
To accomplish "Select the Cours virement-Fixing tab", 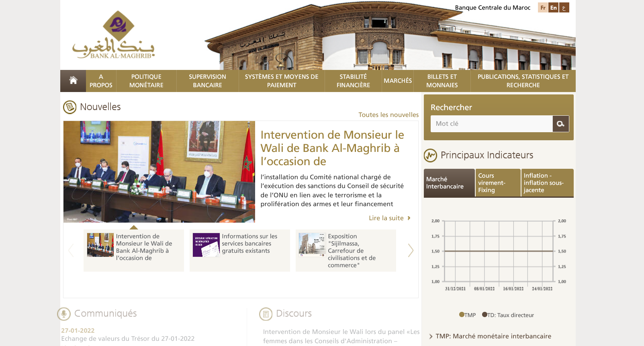I will (497, 183).
